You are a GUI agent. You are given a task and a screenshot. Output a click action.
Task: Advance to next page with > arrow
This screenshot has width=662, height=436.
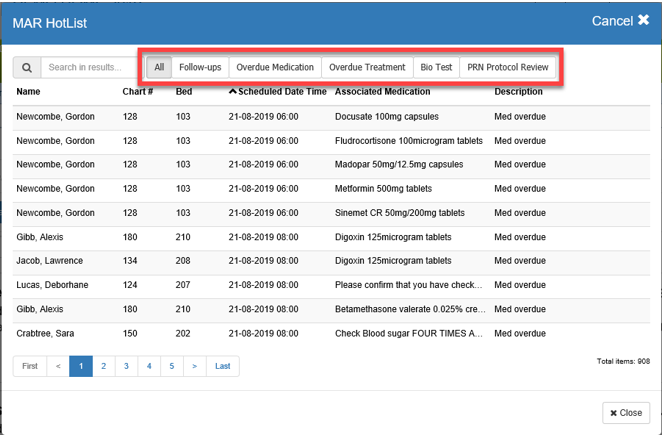point(195,366)
